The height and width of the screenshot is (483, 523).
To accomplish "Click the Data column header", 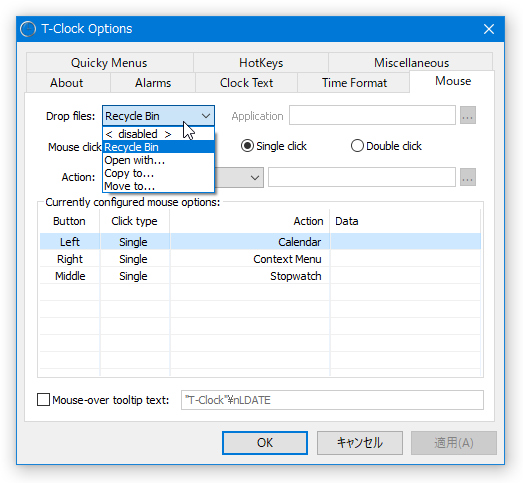I will 405,221.
